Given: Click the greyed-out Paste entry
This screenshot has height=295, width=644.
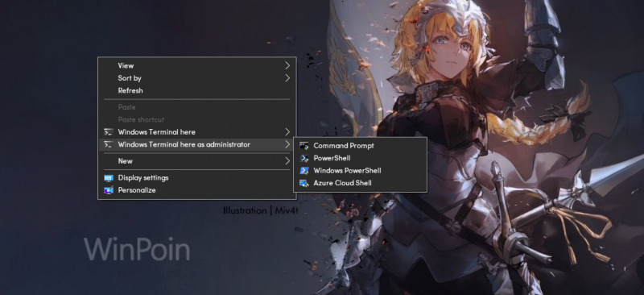Looking at the screenshot, I should pyautogui.click(x=196, y=107).
